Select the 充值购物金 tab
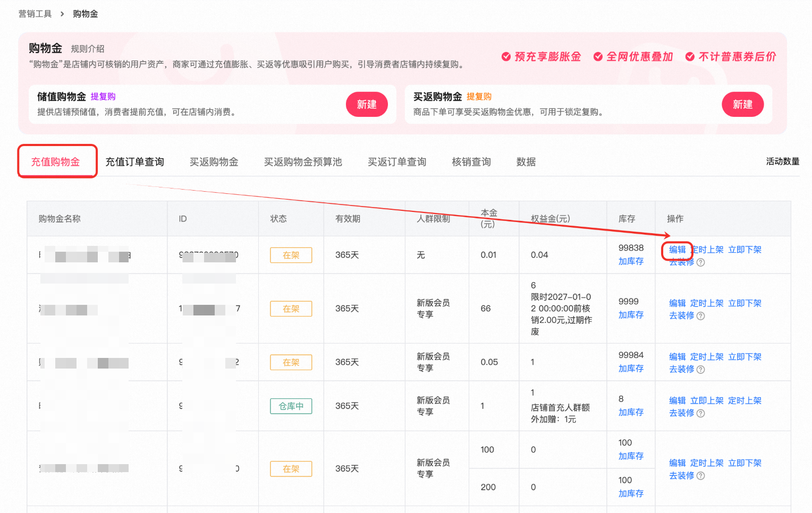Viewport: 812px width, 513px height. [x=56, y=162]
